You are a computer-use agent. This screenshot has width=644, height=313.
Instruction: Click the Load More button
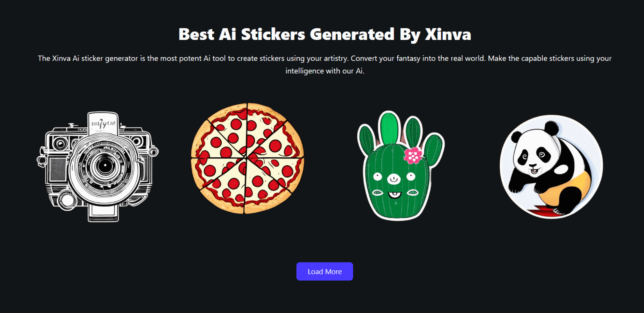[x=325, y=272]
